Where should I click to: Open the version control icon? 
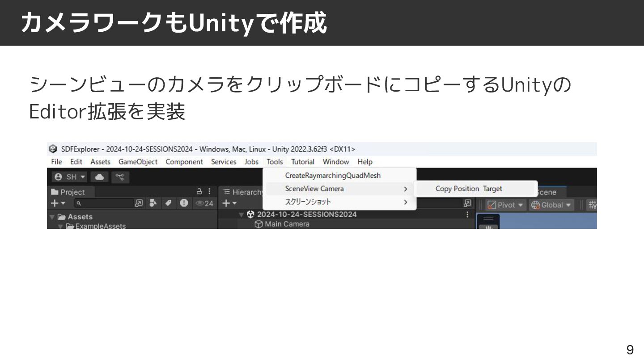point(120,177)
